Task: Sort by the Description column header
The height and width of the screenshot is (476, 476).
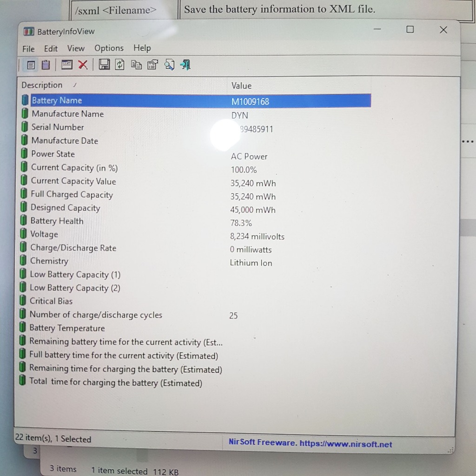Action: [42, 85]
